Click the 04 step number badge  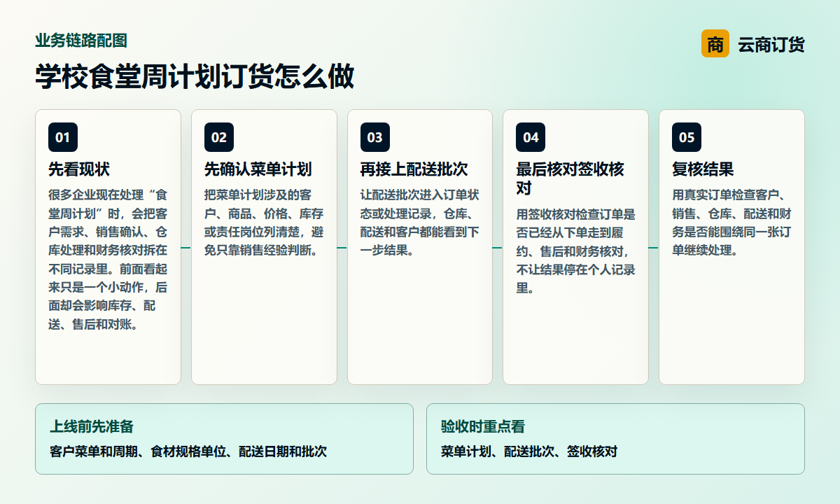click(x=531, y=137)
